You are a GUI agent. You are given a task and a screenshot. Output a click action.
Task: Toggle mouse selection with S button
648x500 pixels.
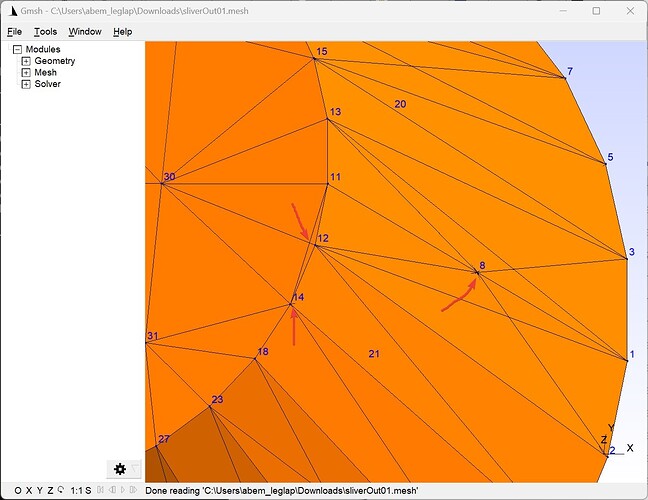point(88,490)
